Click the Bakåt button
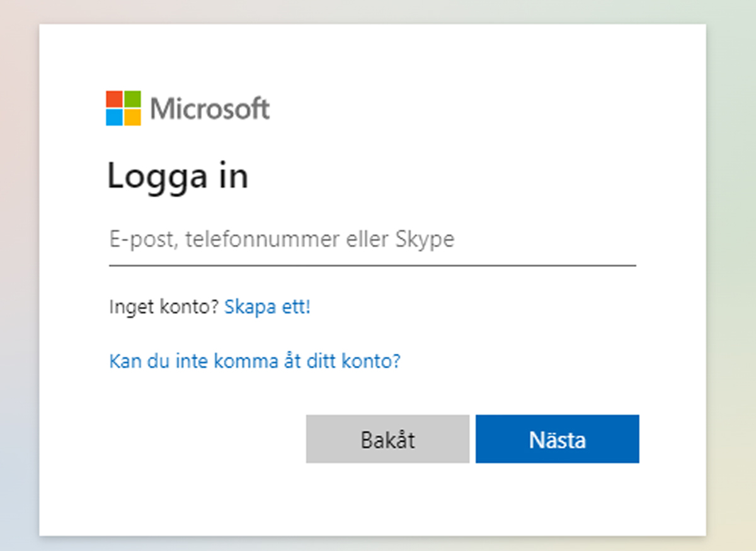 coord(387,439)
